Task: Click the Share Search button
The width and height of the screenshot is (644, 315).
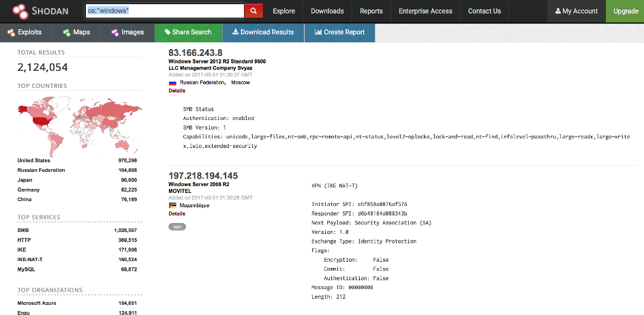Action: coord(188,32)
